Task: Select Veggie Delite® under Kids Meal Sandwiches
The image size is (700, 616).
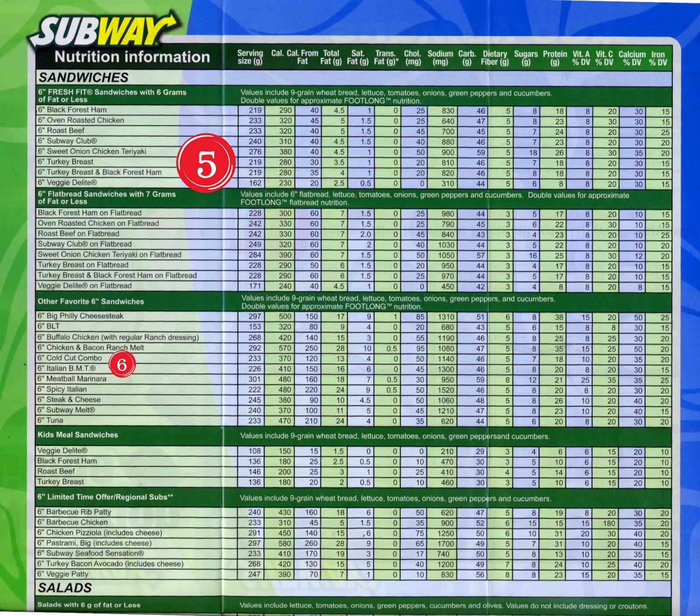Action: pos(63,451)
